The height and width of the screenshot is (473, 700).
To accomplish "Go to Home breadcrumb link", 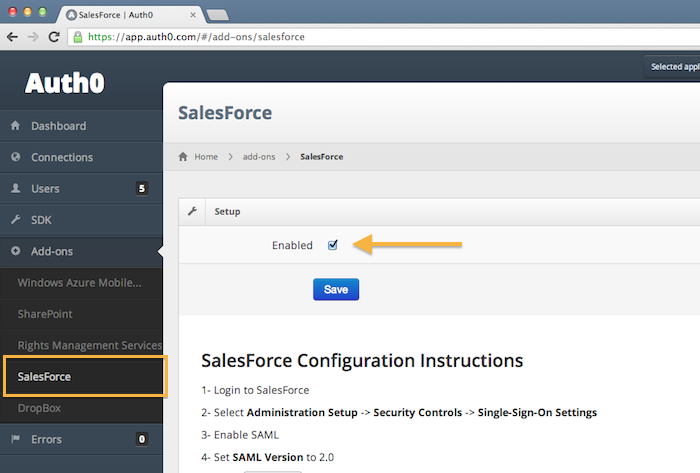I will click(206, 157).
